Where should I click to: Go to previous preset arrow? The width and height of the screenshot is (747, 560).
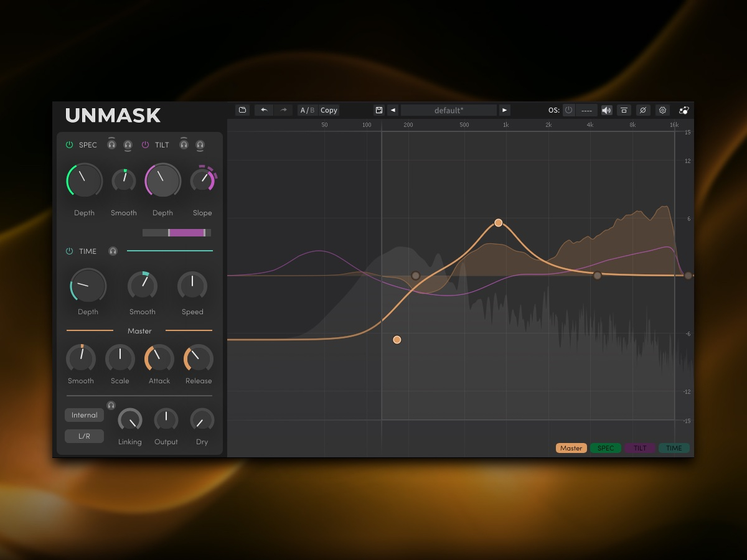point(393,110)
